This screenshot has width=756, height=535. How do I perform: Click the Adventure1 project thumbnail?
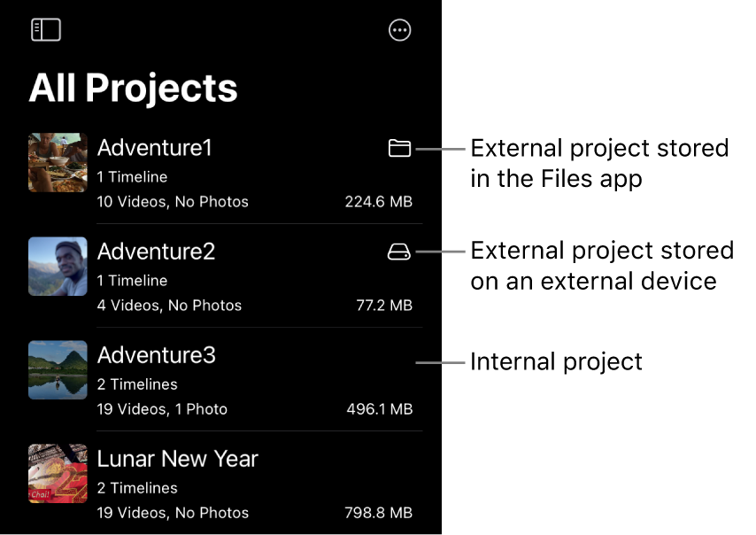point(57,163)
